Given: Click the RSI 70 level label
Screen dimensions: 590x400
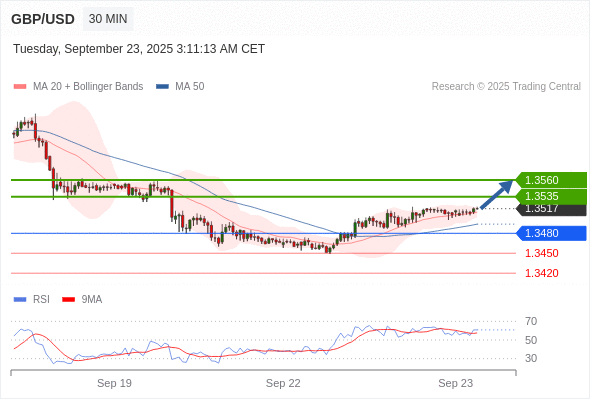Looking at the screenshot, I should point(531,321).
